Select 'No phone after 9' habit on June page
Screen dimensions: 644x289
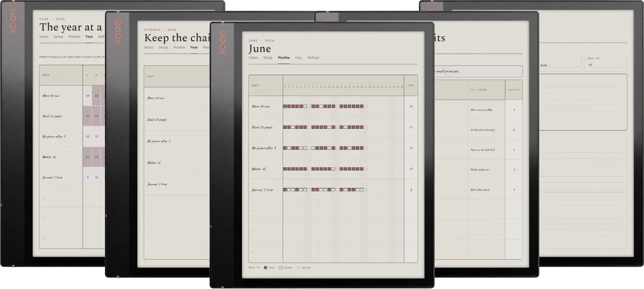264,148
